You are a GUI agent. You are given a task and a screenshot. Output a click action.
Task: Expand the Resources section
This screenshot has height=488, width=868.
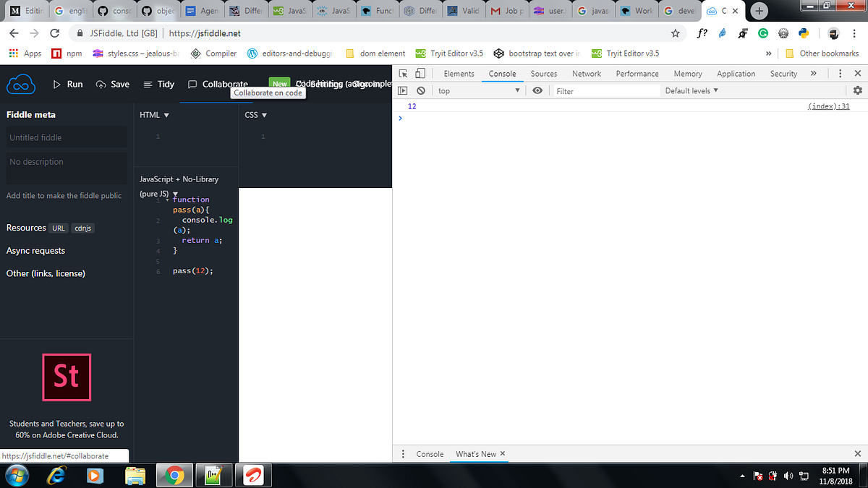coord(26,228)
